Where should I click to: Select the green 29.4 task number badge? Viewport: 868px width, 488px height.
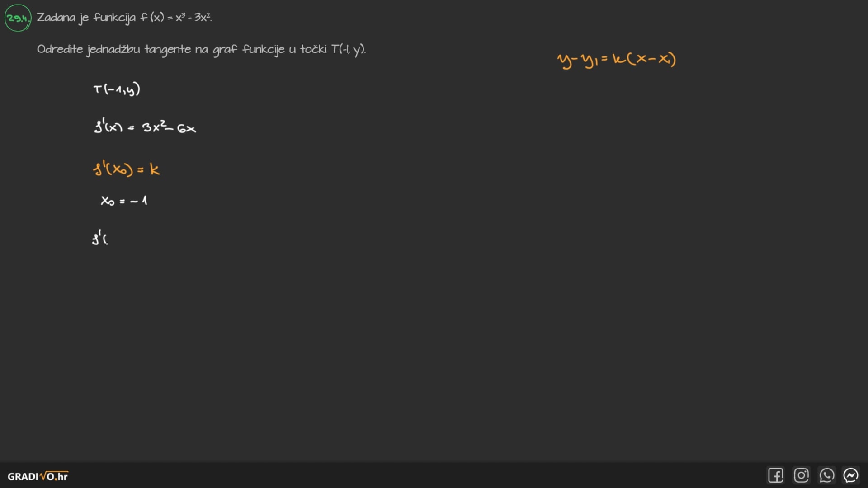(18, 18)
